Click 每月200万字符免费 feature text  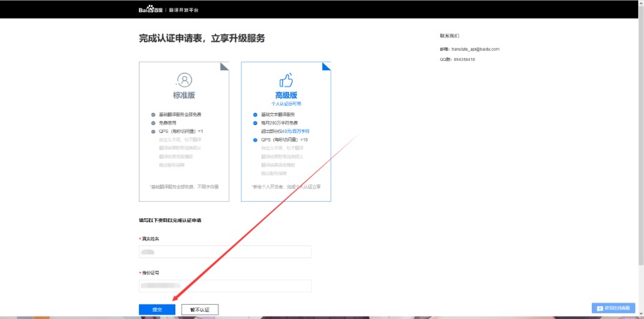pos(279,123)
